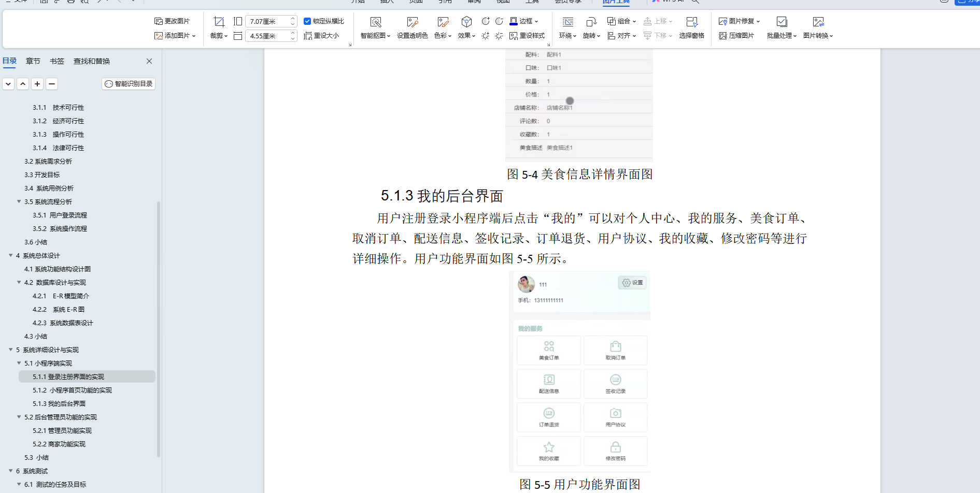Click the 旋转 rotate icon
This screenshot has height=493, width=980.
[591, 22]
